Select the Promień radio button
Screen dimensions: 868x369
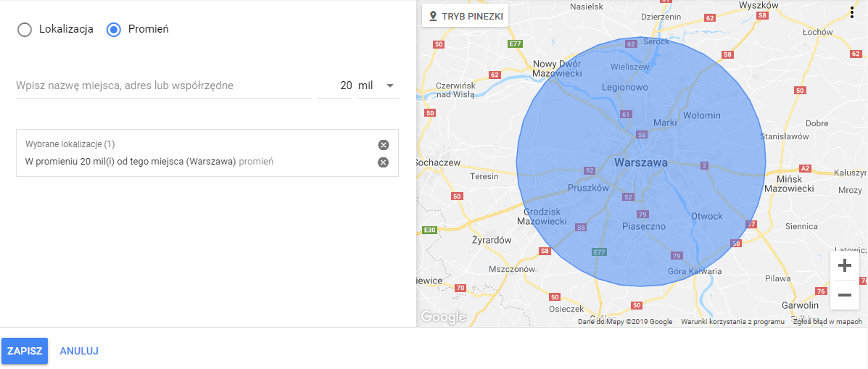[113, 30]
